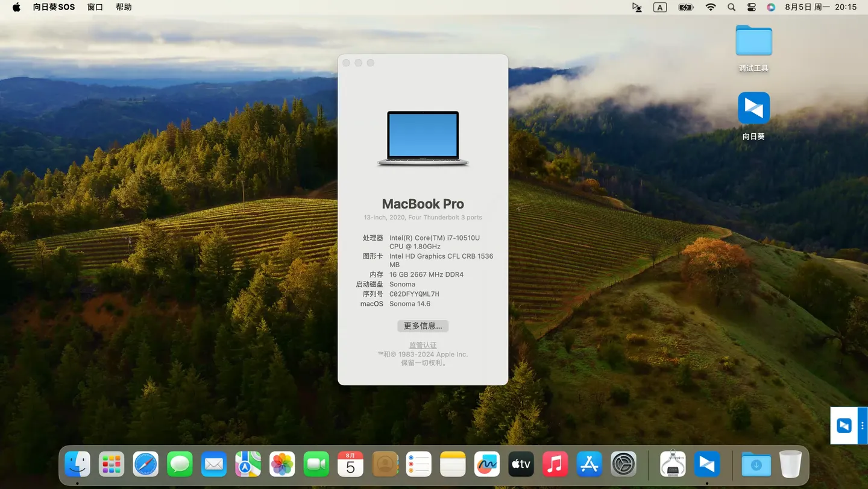Open the Music app in the Dock
868x489 pixels.
tap(555, 464)
